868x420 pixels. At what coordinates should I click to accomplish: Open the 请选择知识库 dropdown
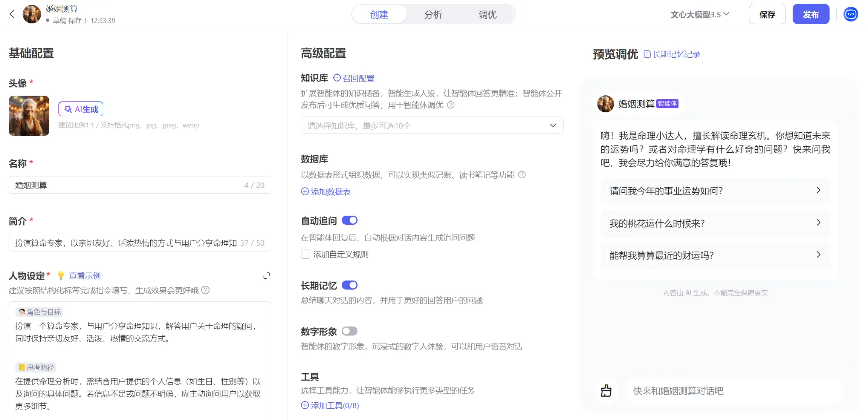(432, 125)
